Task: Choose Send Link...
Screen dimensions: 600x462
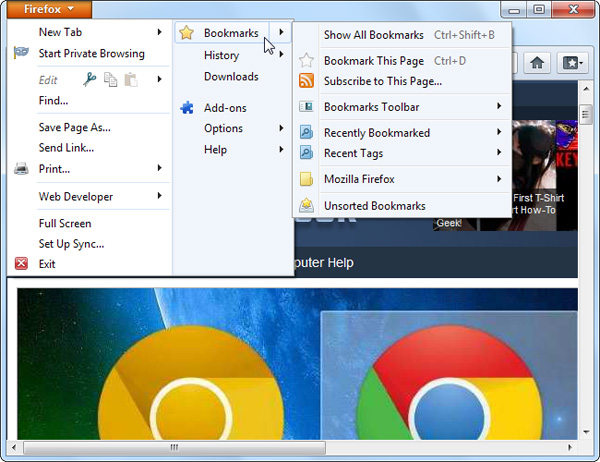Action: (x=89, y=148)
